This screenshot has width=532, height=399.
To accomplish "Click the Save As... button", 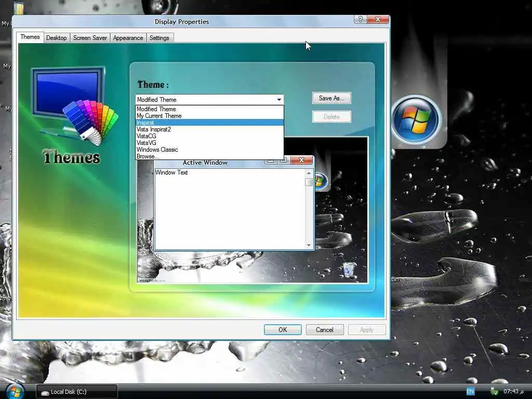I will tap(331, 98).
